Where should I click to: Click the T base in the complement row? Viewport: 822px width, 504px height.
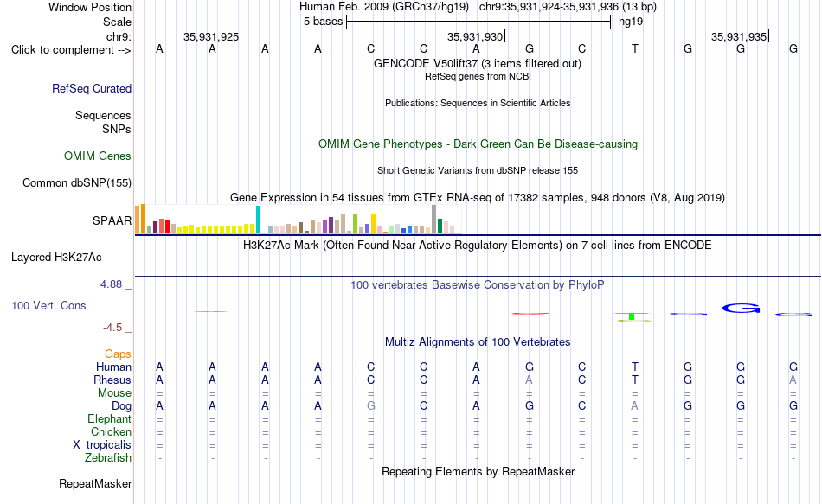coord(635,48)
